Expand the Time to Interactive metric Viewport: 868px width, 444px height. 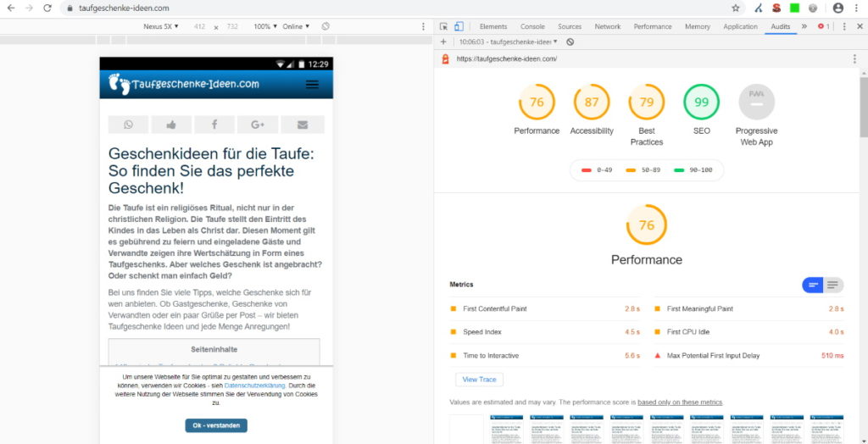tap(545, 355)
